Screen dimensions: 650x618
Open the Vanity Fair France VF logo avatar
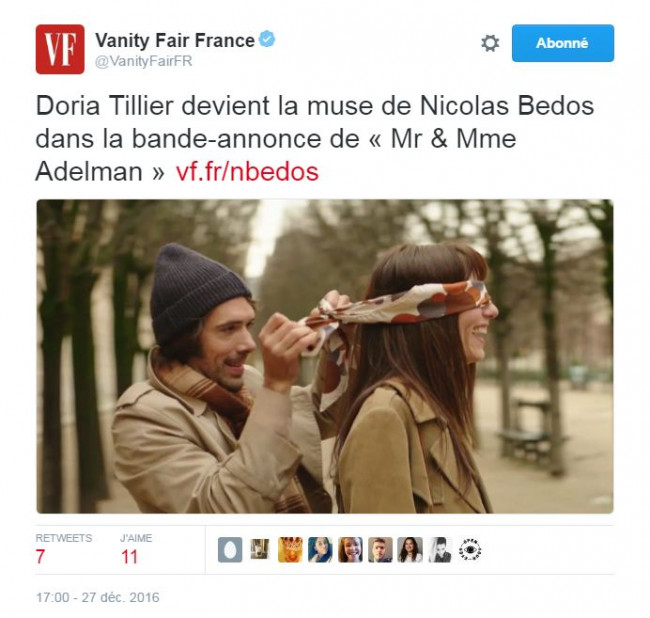click(x=60, y=49)
